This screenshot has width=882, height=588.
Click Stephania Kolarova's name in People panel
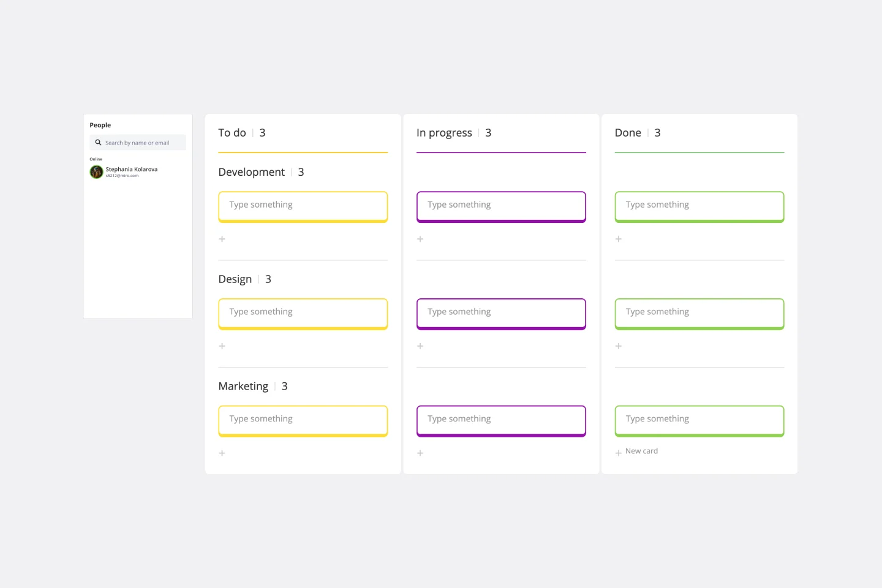(131, 169)
